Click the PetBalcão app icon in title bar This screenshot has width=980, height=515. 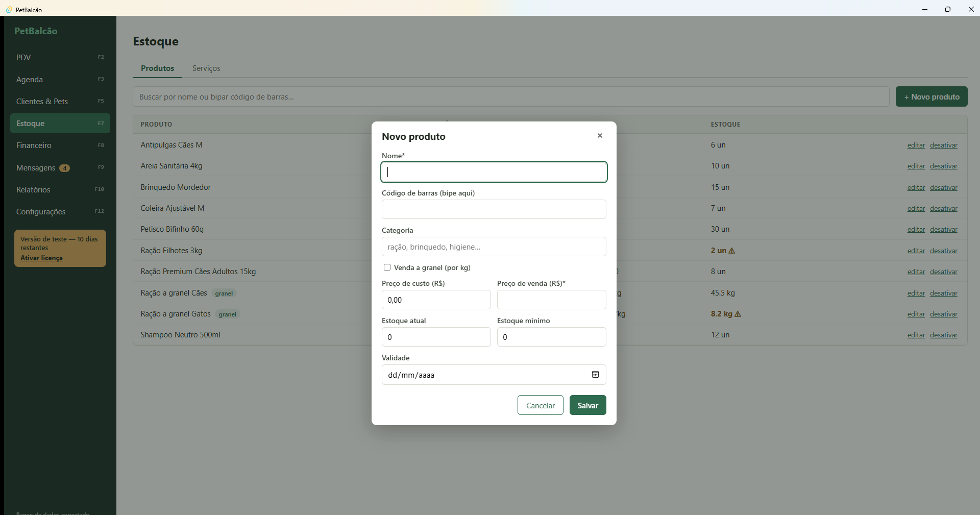[9, 10]
